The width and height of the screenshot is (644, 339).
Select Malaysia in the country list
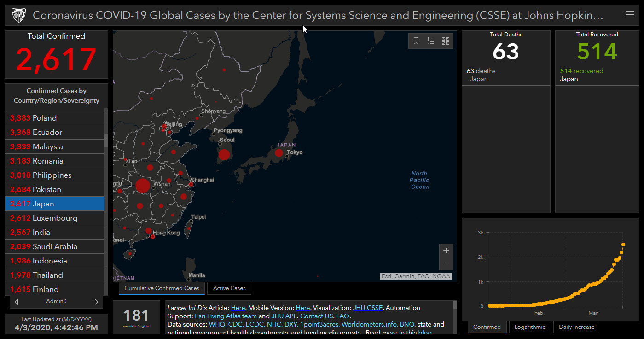coord(55,146)
